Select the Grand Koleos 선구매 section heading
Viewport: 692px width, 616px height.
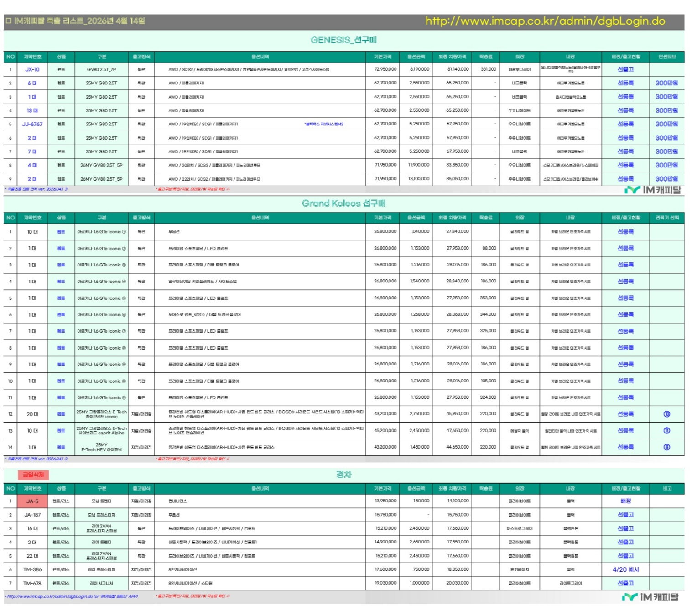[x=343, y=204]
